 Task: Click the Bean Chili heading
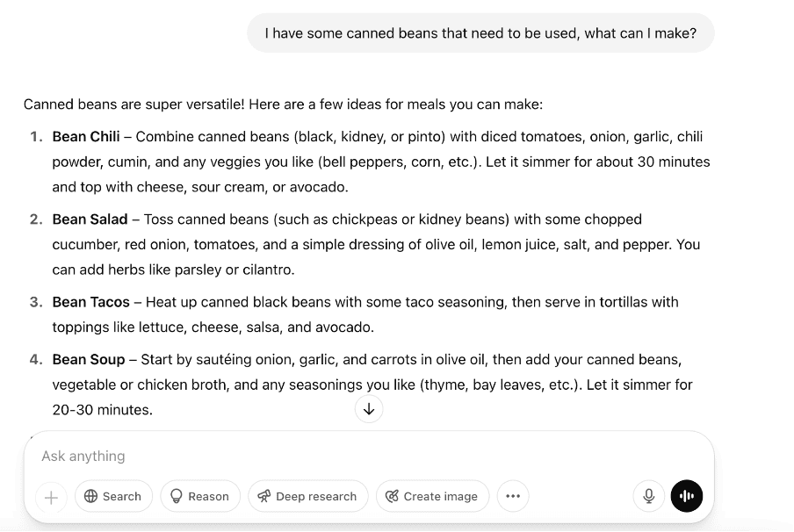tap(86, 137)
